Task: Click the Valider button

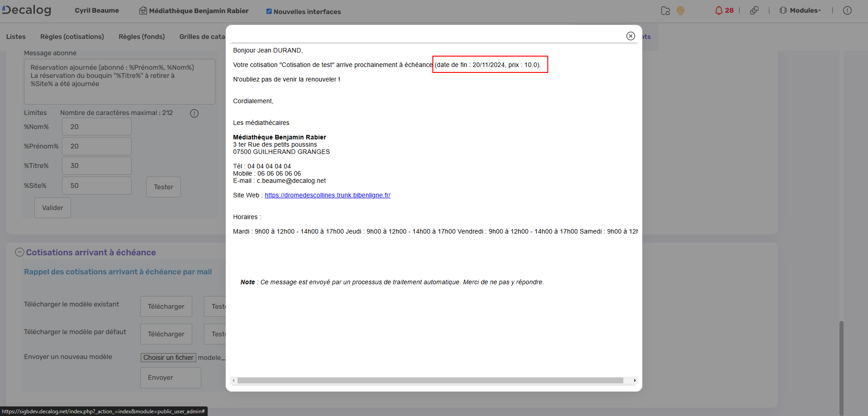Action: coord(52,207)
